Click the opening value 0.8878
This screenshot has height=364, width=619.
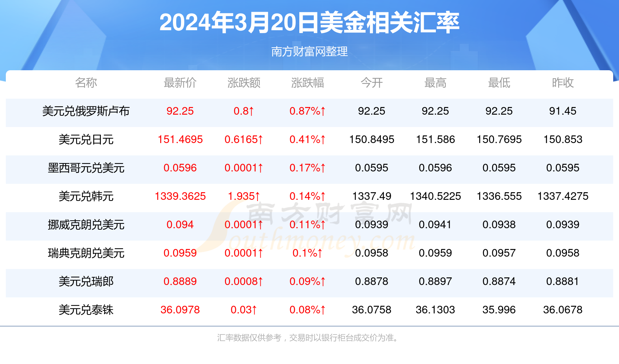tap(371, 281)
